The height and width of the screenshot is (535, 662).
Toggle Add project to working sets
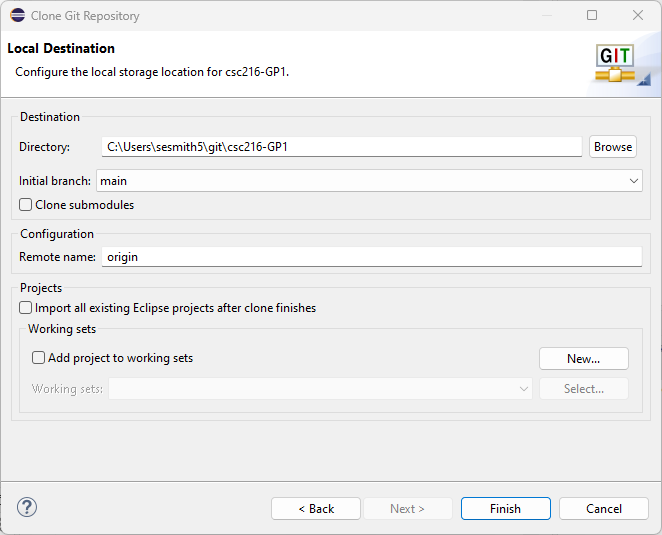[38, 358]
